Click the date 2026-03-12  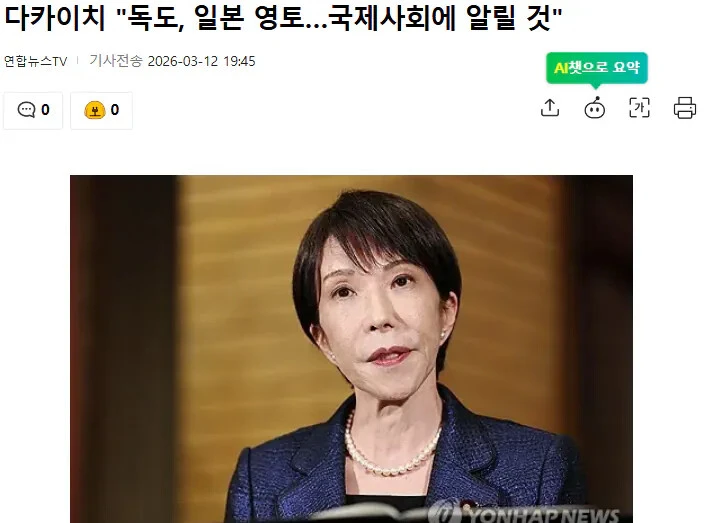[x=182, y=61]
